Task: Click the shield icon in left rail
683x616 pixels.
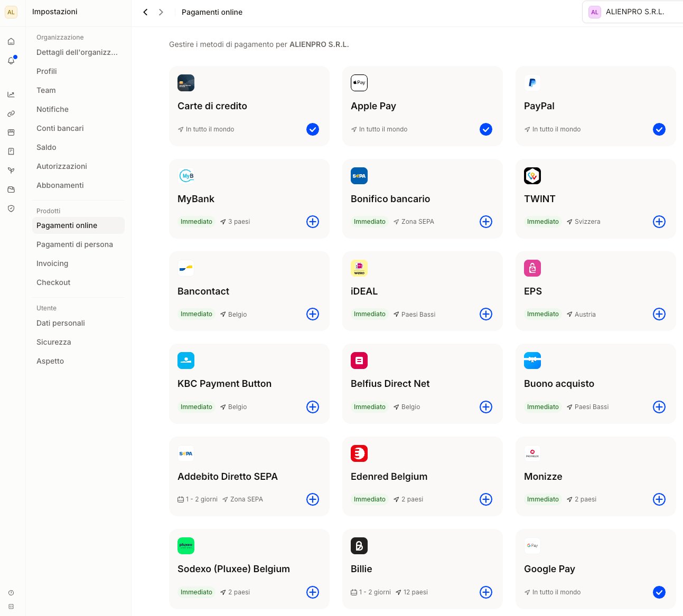Action: [x=11, y=209]
